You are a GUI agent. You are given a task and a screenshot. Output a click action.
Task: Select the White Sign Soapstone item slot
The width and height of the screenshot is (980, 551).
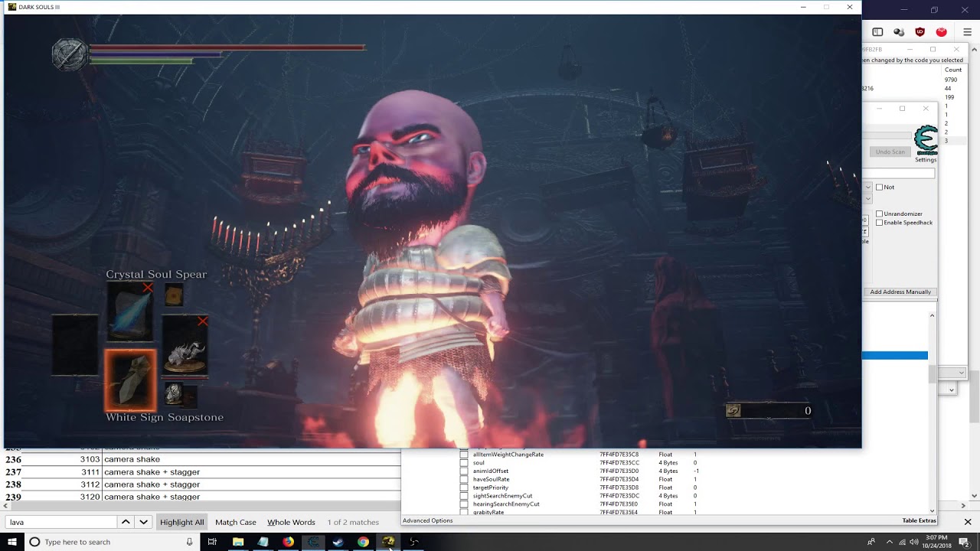pos(130,380)
